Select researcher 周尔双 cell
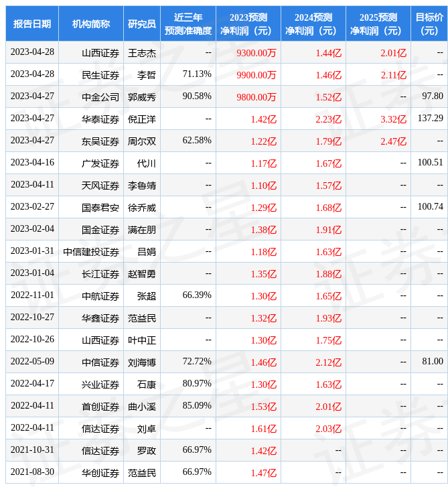 142,141
